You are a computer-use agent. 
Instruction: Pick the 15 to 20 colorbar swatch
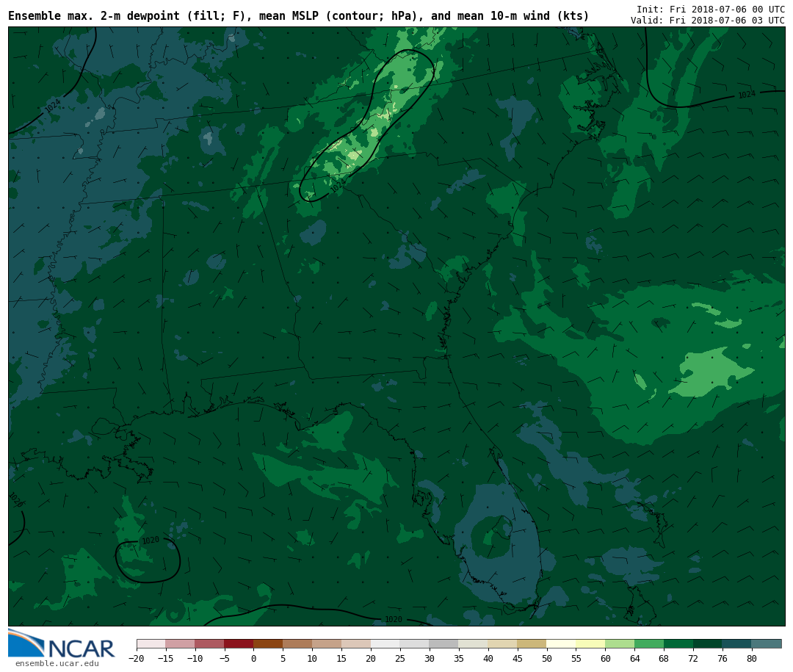click(356, 643)
